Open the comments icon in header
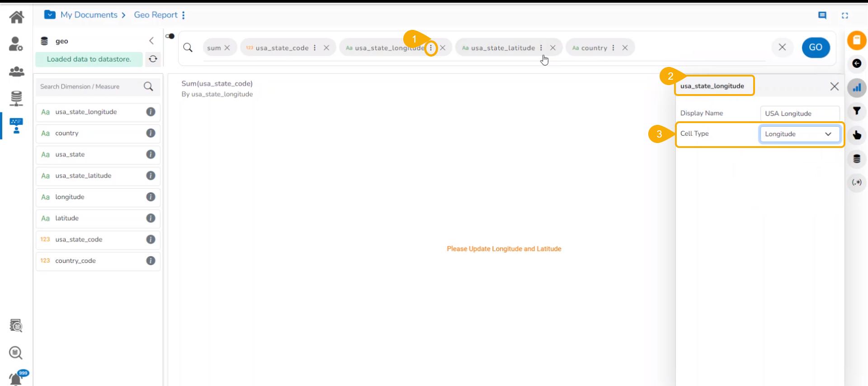 coord(822,15)
